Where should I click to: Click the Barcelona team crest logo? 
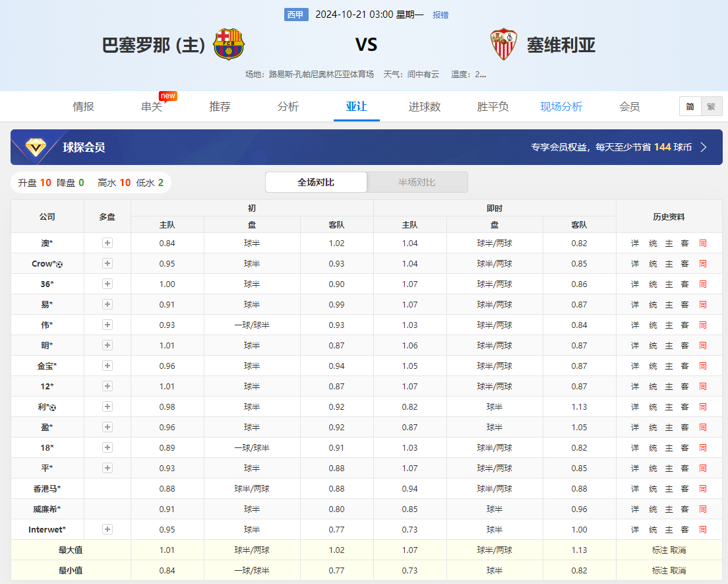coord(229,44)
